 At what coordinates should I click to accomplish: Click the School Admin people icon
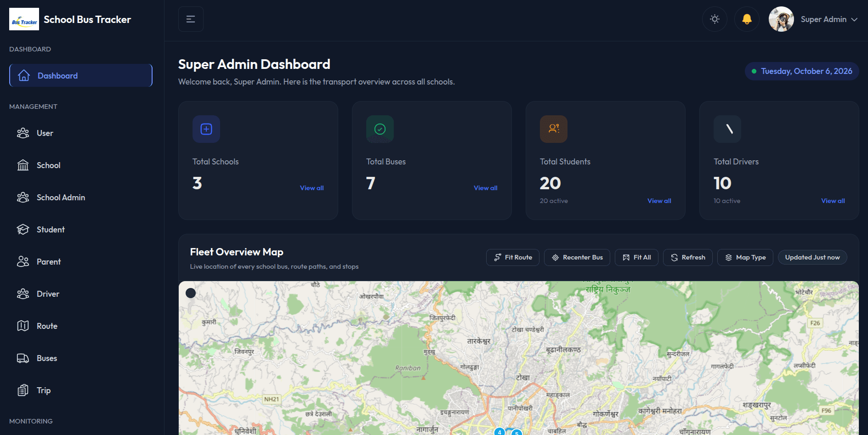click(23, 198)
